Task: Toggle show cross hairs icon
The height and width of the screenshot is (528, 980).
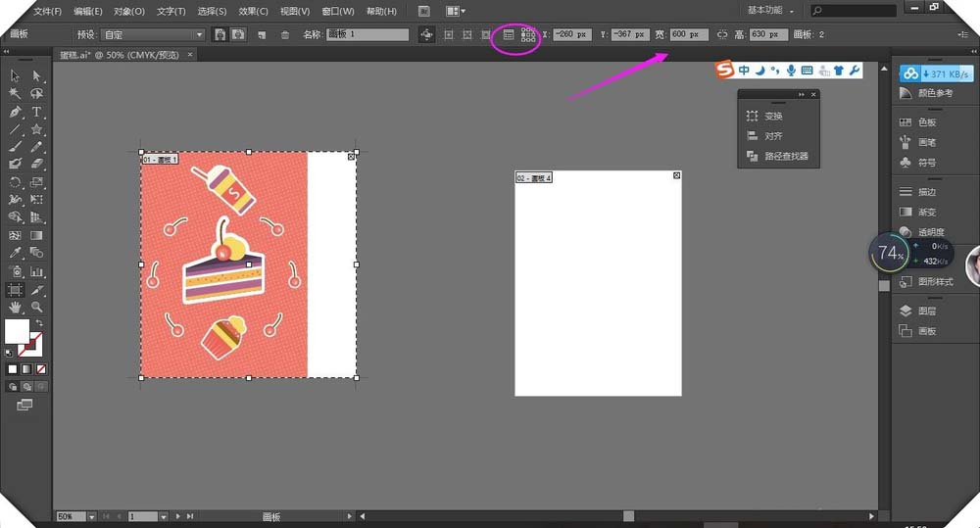Action: pyautogui.click(x=466, y=35)
